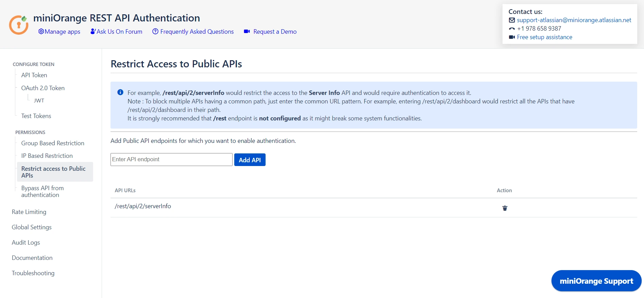Click the envelope icon in Contact us
The width and height of the screenshot is (644, 298).
tap(512, 20)
